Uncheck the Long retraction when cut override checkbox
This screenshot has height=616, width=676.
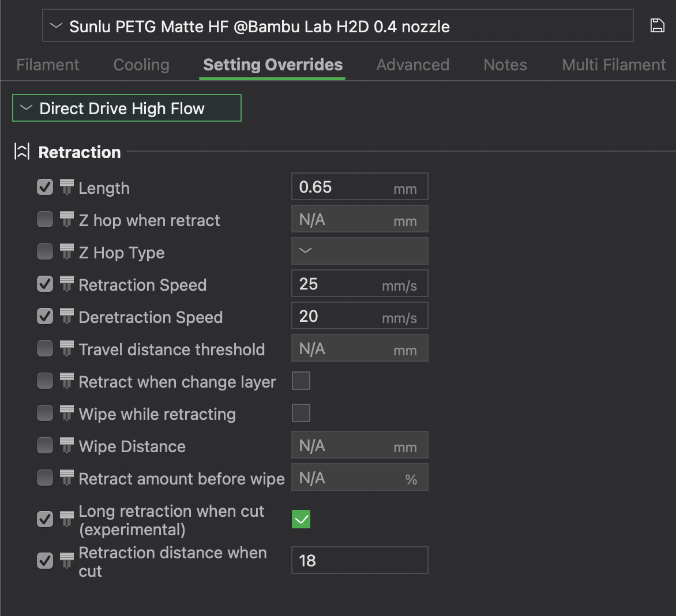tap(45, 519)
